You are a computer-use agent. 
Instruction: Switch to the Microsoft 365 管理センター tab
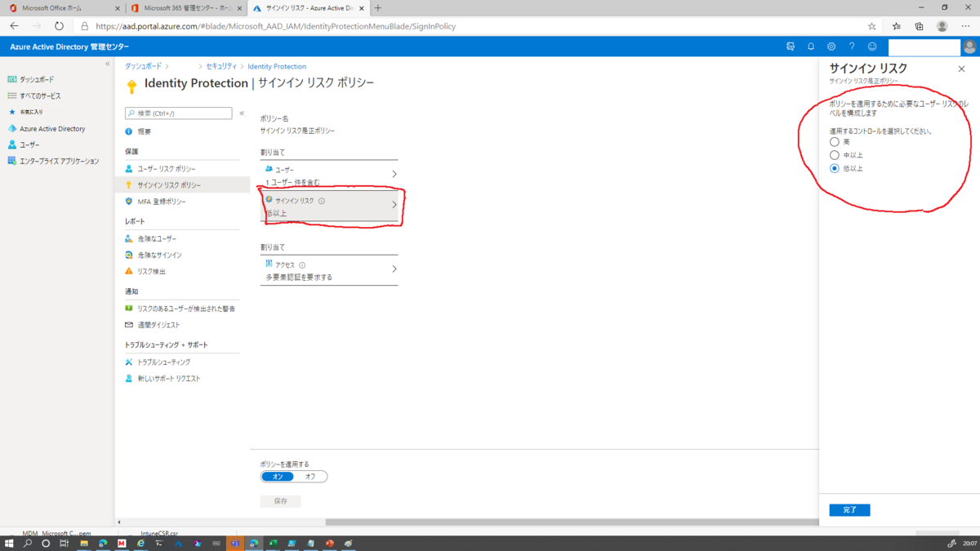[185, 8]
